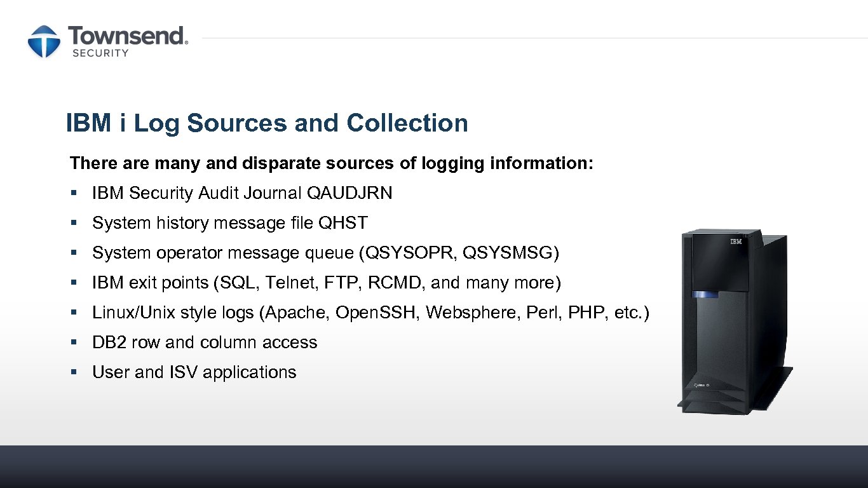Click the Townsend Security wordmark
This screenshot has width=868, height=488.
(x=128, y=42)
